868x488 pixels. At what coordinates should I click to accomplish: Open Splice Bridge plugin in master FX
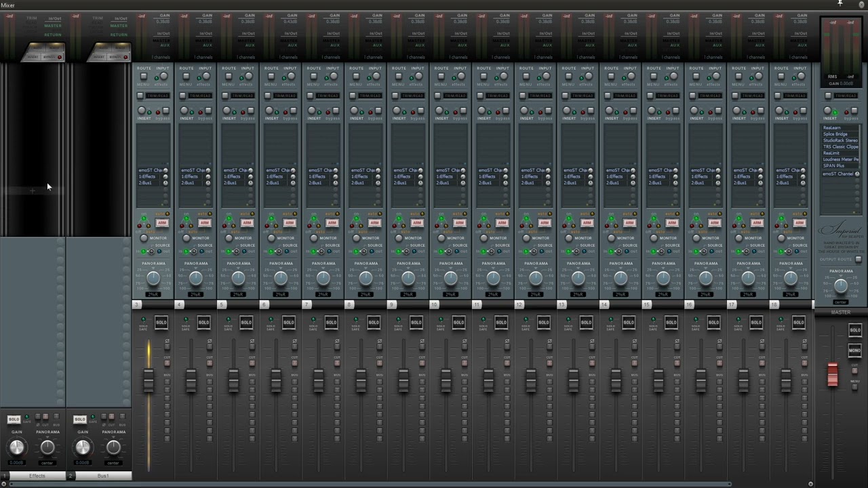coord(840,134)
